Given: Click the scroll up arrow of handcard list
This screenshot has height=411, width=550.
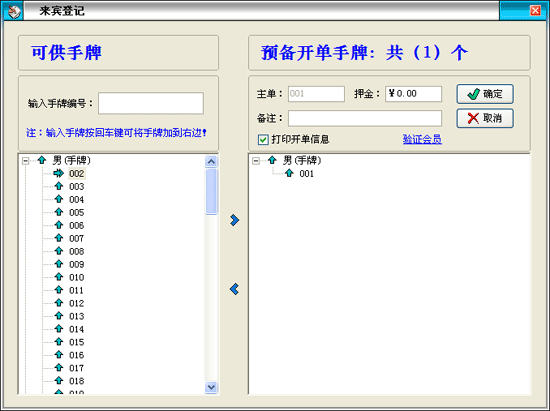Looking at the screenshot, I should (211, 161).
